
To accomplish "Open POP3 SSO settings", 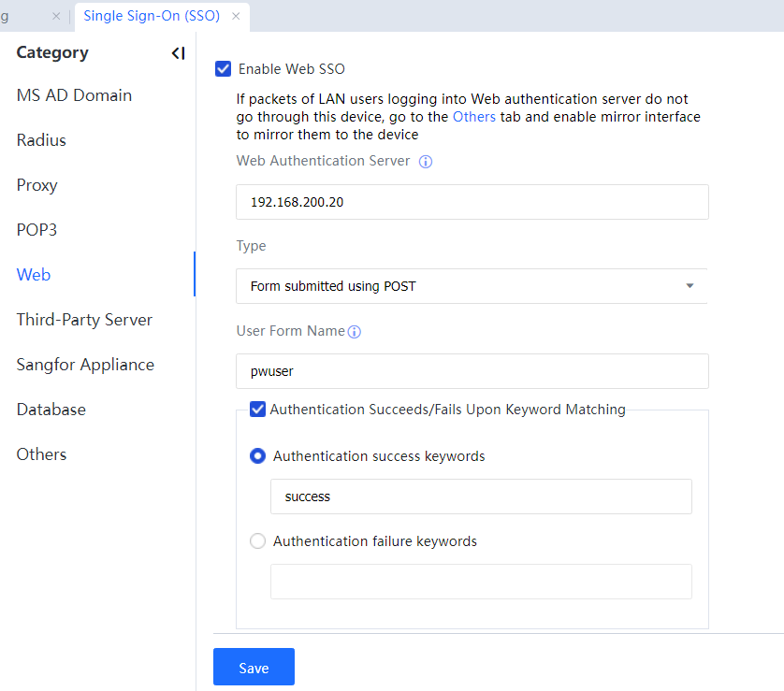I will click(36, 230).
